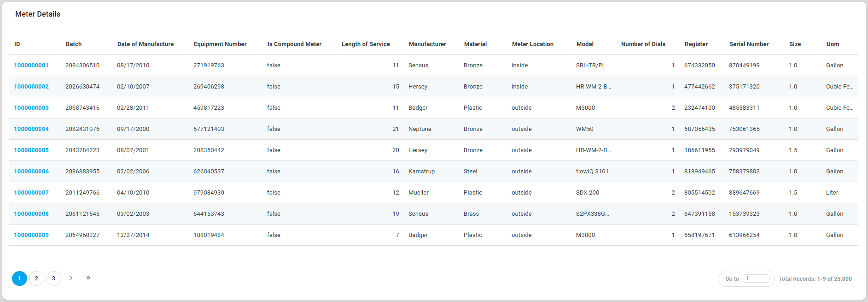Open meter ID 1000000006 link
Viewport: 868px width, 302px height.
[x=31, y=172]
